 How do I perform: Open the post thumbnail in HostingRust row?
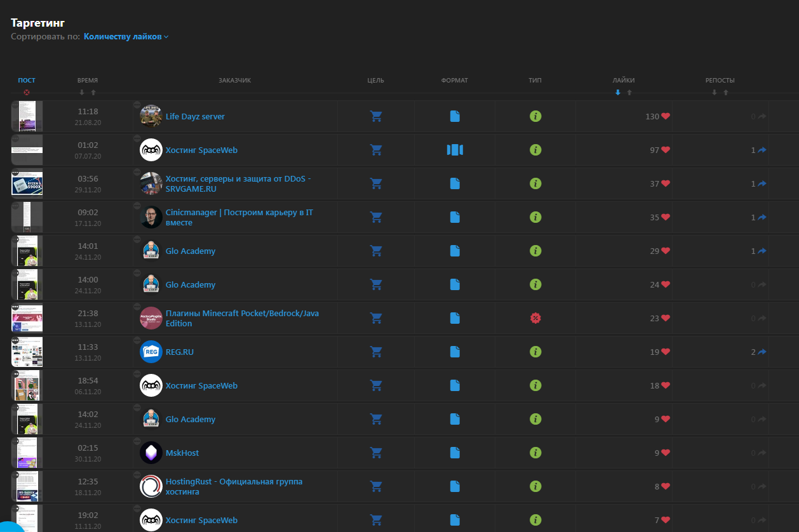click(x=27, y=486)
